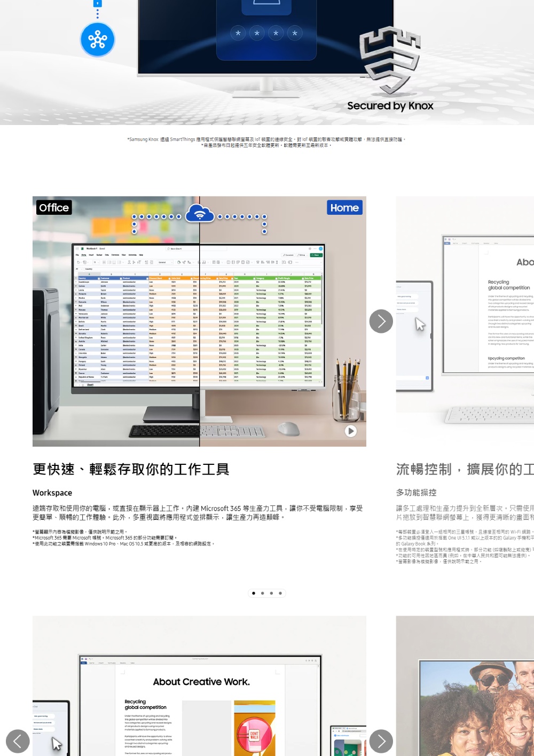Select the second carousel pagination dot
534x756 pixels.
[x=263, y=593]
